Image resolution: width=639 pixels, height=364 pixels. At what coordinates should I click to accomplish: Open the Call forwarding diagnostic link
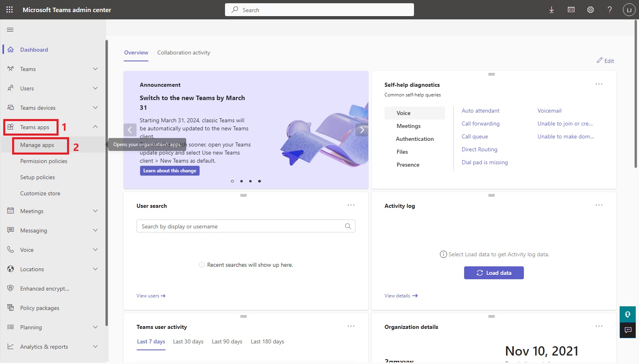[x=480, y=124]
